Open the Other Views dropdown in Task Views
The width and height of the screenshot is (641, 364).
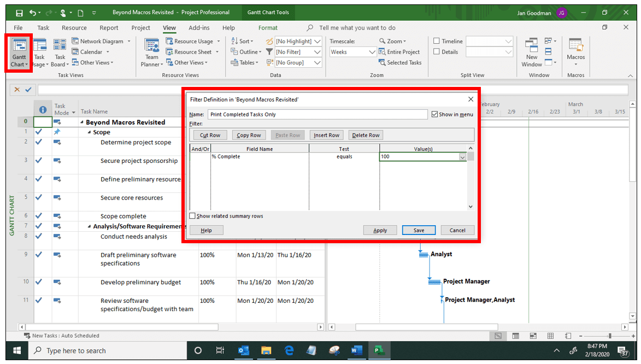(93, 62)
